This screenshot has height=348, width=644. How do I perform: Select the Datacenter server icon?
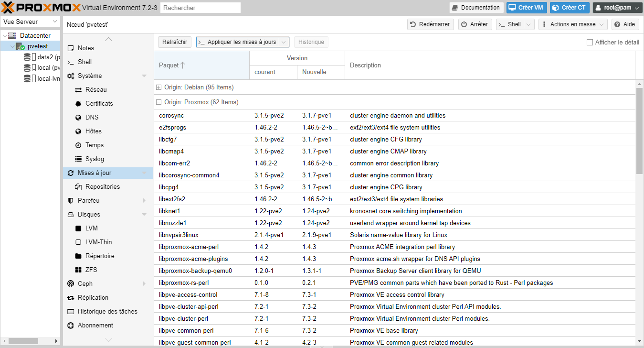[x=12, y=35]
